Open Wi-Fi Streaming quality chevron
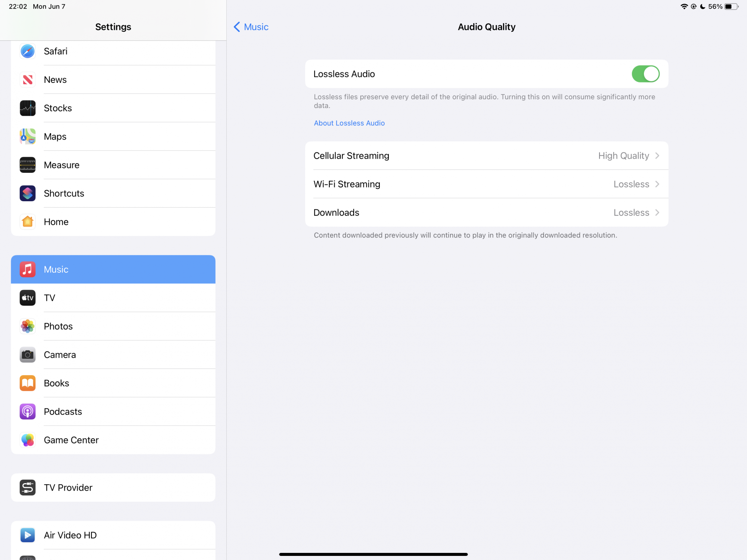 [657, 184]
